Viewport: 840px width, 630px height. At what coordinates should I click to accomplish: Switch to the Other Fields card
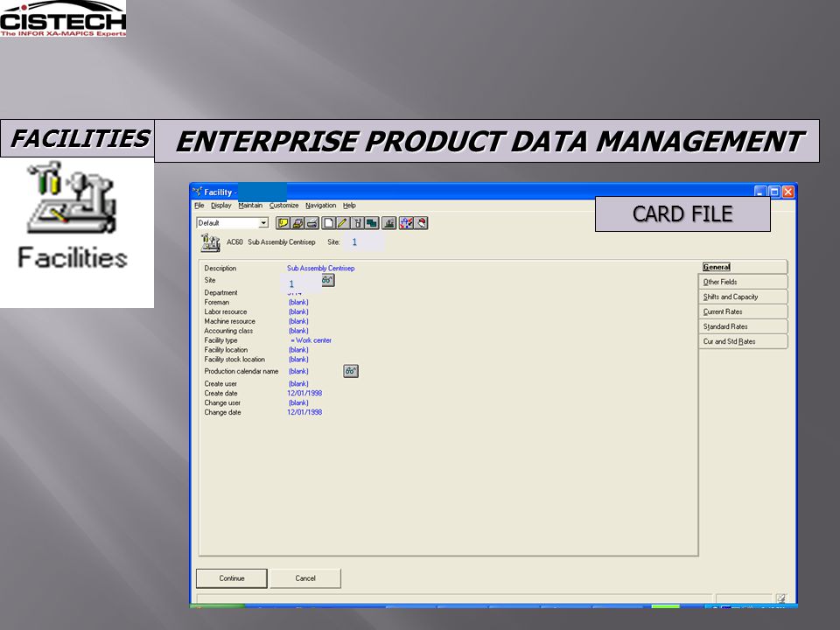click(744, 282)
